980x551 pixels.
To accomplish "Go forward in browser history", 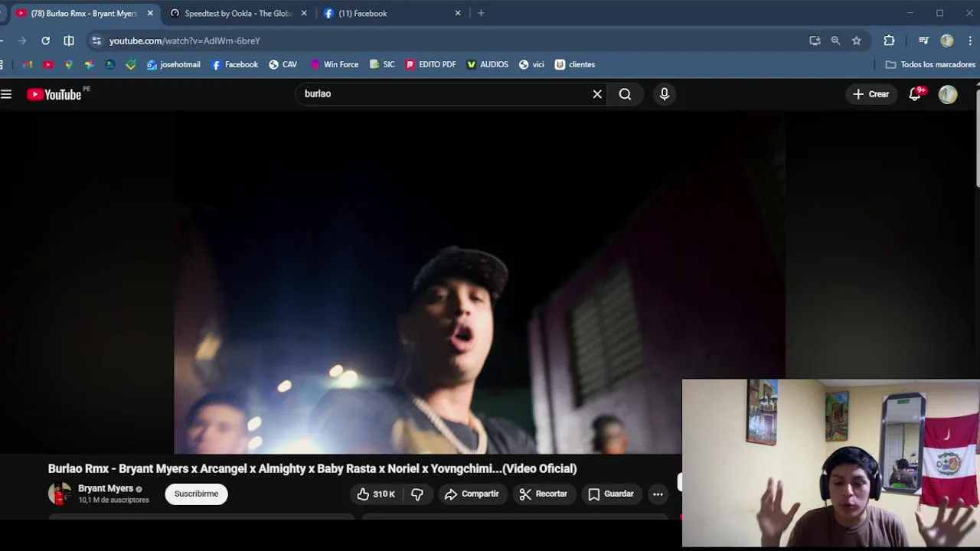I will [x=22, y=41].
